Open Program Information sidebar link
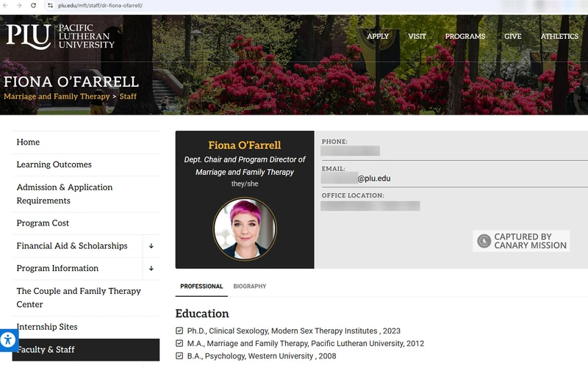The width and height of the screenshot is (588, 368). [57, 268]
